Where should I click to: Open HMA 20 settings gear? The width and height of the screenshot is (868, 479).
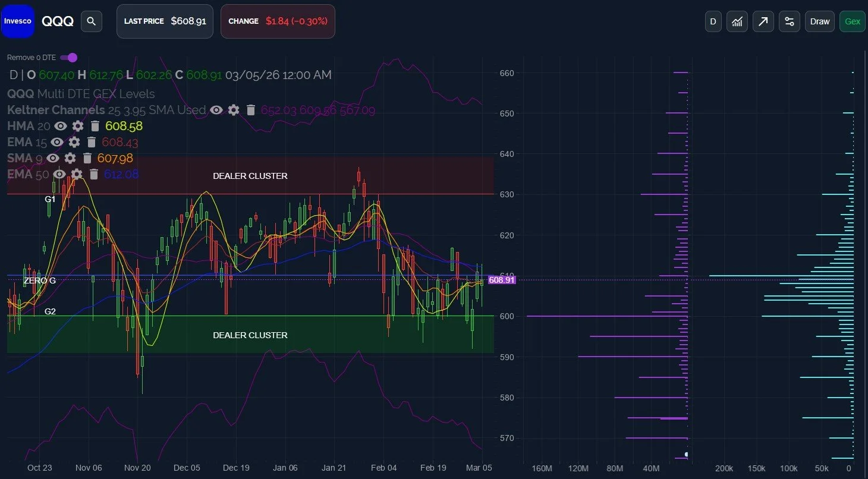tap(78, 126)
